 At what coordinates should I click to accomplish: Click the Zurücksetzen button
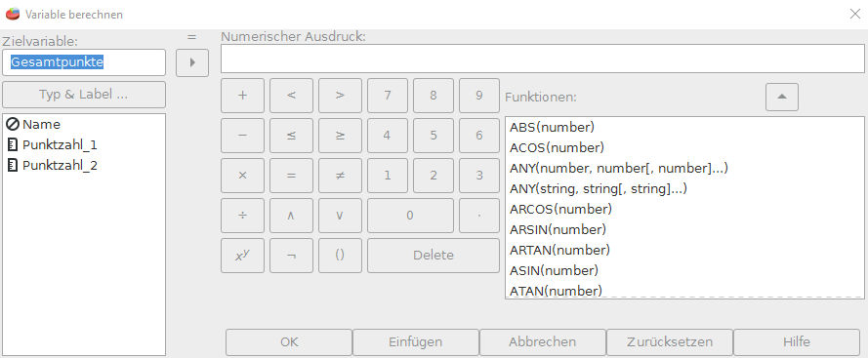click(x=670, y=342)
